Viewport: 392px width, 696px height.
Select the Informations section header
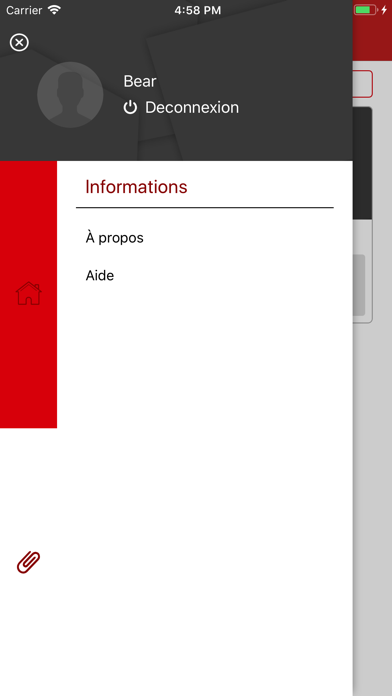coord(136,187)
